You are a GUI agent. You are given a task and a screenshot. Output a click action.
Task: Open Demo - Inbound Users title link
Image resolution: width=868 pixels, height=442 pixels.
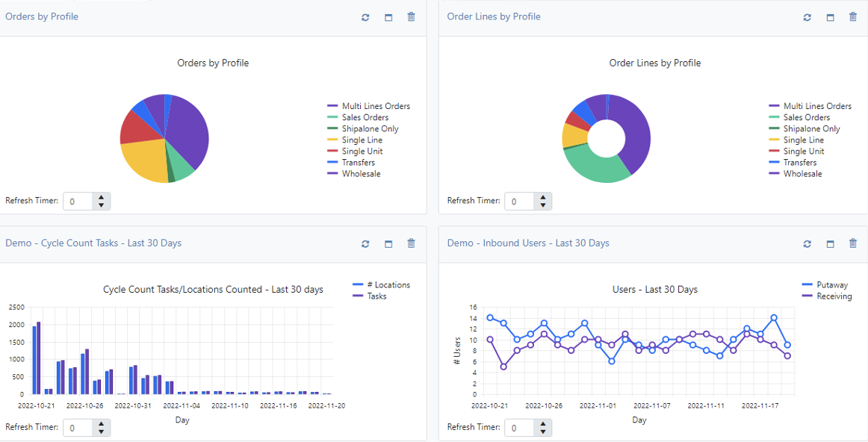coord(527,243)
